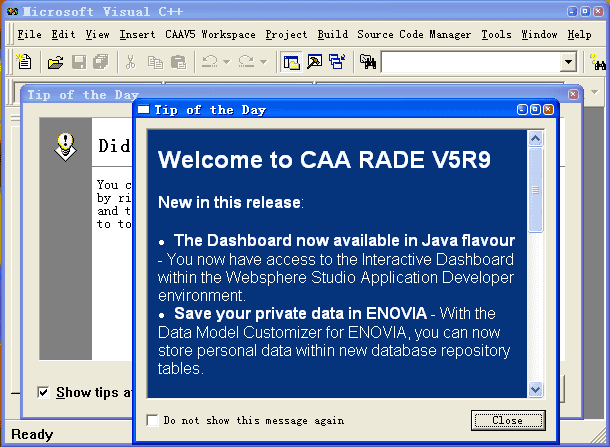Screen dimensions: 610x447
Task: Expand the toolbar overflow arrow below Help
Action: click(x=594, y=92)
